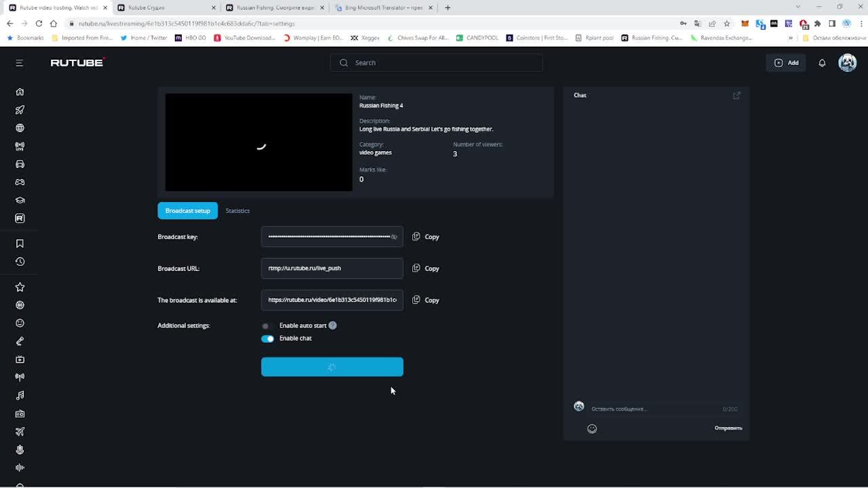Close the Rutube Студия browser tab
The image size is (868, 488).
(x=214, y=7)
